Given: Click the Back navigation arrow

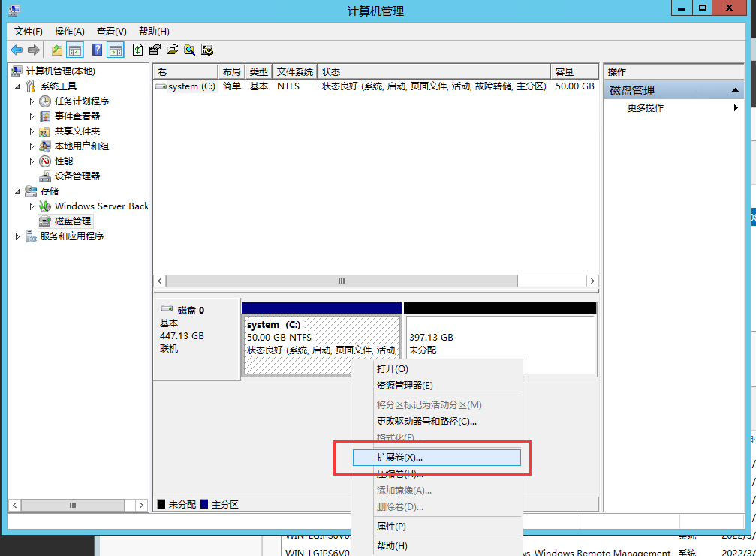Looking at the screenshot, I should tap(17, 50).
